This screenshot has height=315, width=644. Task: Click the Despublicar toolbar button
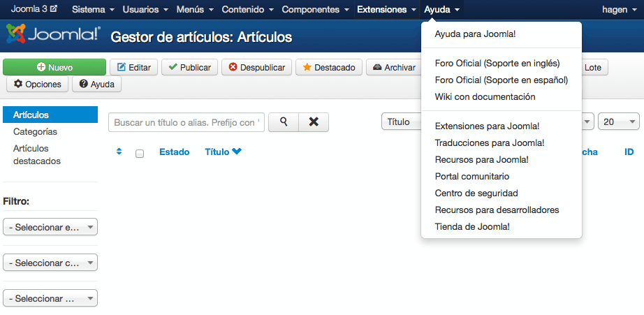256,68
